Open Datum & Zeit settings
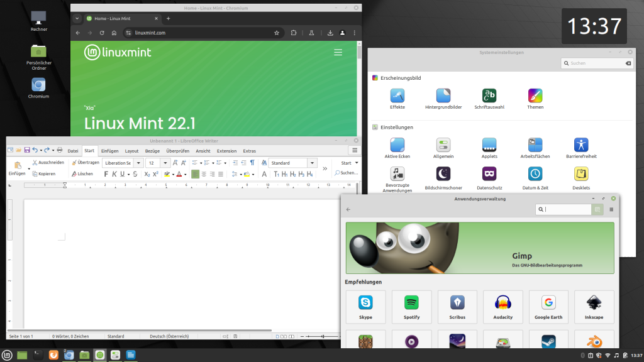This screenshot has height=362, width=644. click(x=535, y=173)
